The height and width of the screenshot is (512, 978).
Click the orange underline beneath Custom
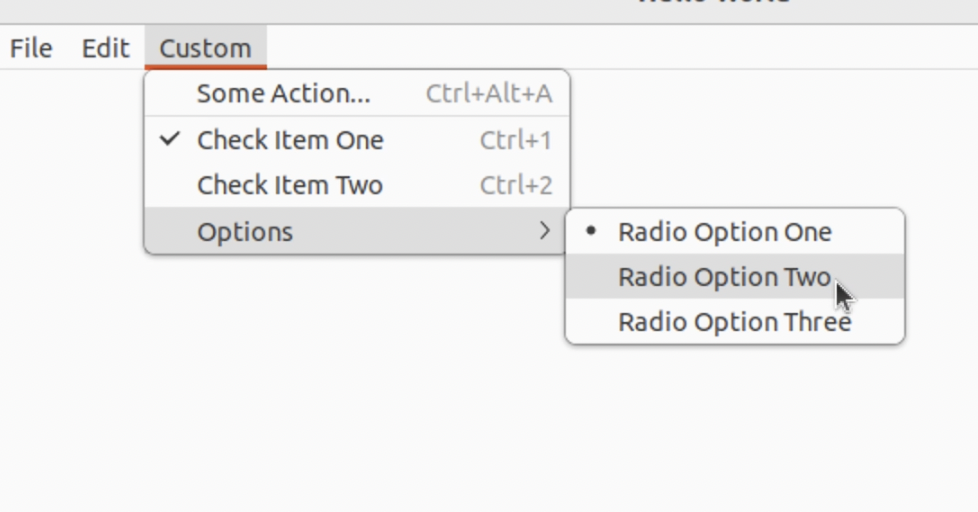(205, 67)
